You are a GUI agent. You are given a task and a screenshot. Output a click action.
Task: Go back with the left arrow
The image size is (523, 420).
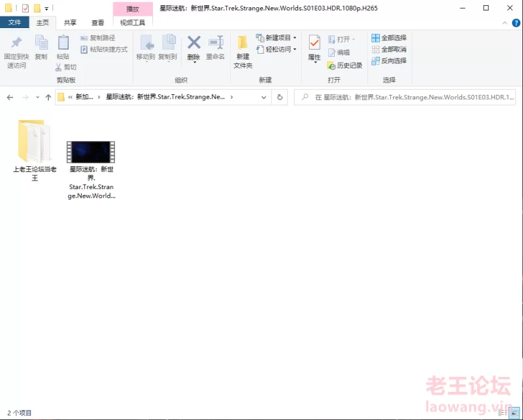click(x=10, y=97)
